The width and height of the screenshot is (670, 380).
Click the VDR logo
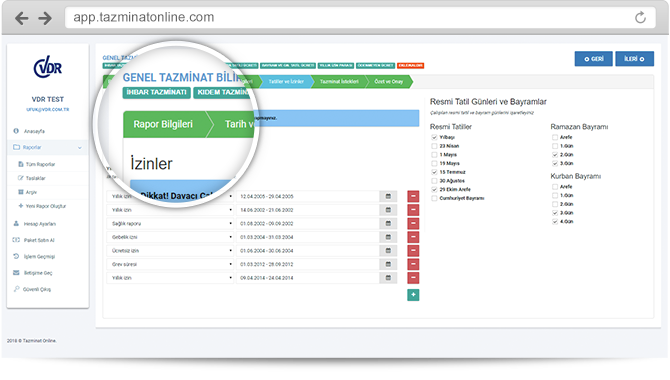(x=48, y=67)
